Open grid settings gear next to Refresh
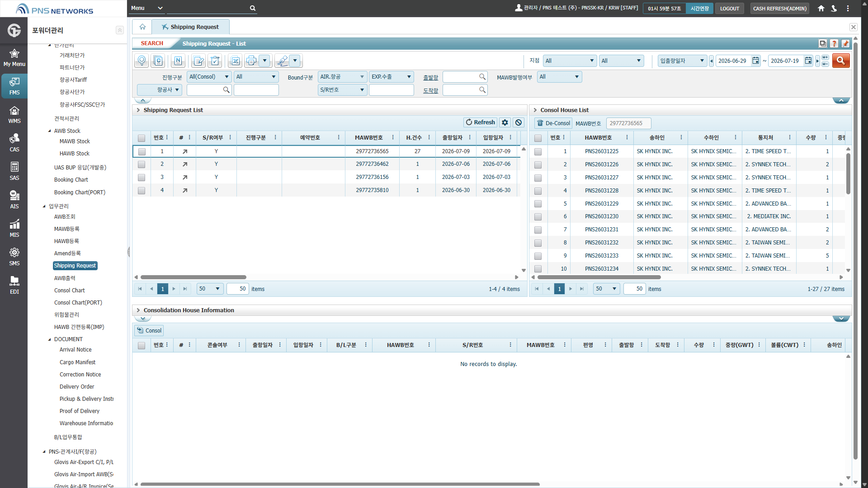Image resolution: width=868 pixels, height=488 pixels. tap(505, 122)
